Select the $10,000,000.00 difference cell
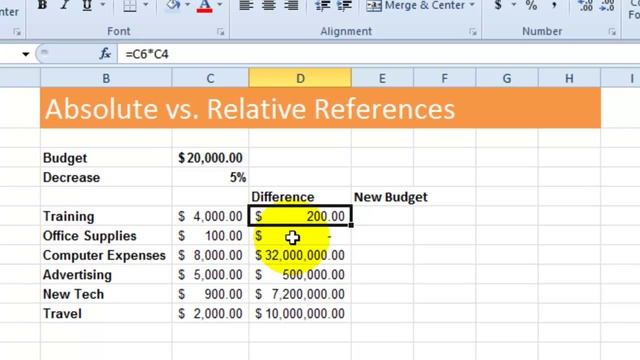The image size is (640, 360). point(300,314)
